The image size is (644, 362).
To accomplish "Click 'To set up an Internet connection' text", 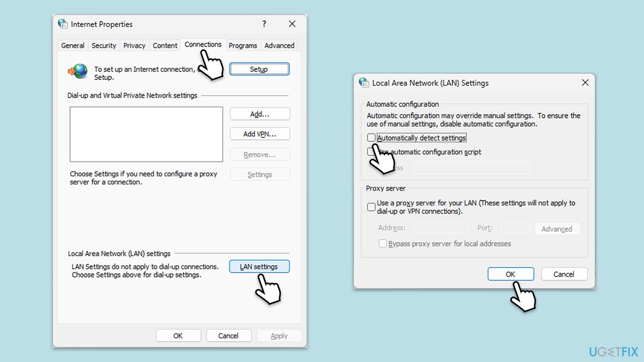I will (144, 73).
